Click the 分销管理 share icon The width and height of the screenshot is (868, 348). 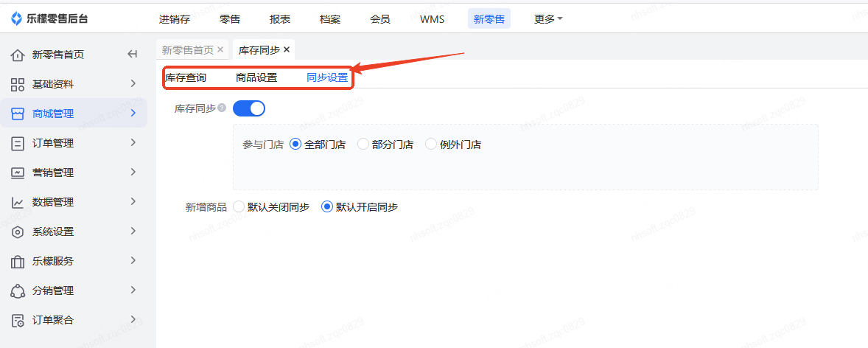click(x=18, y=291)
